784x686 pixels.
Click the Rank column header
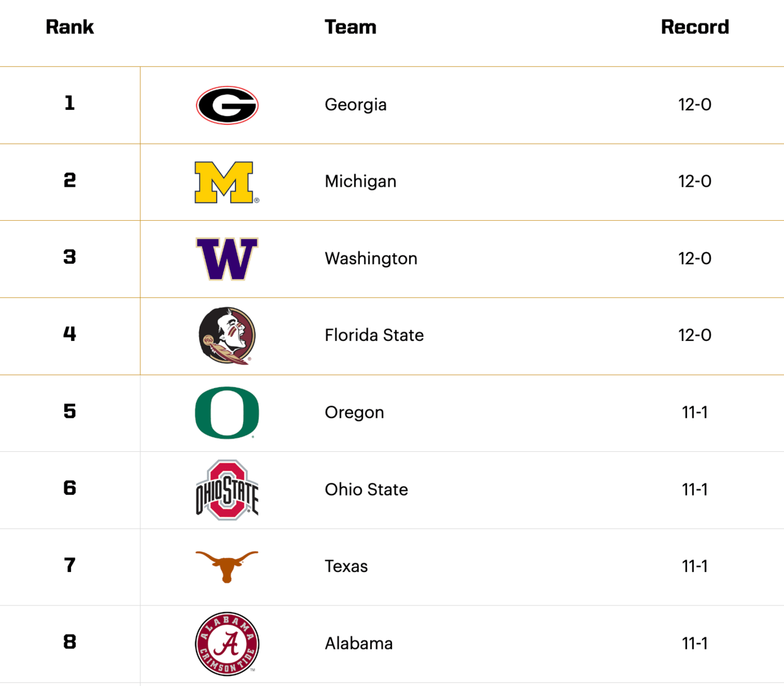(x=70, y=27)
